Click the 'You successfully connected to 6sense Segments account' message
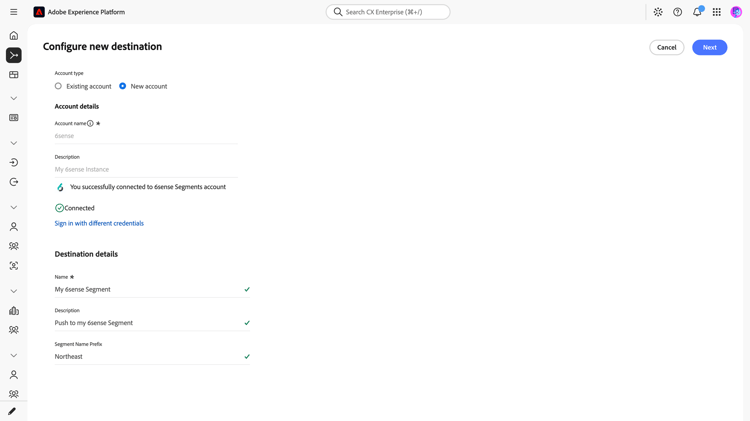This screenshot has width=750, height=421. (148, 187)
